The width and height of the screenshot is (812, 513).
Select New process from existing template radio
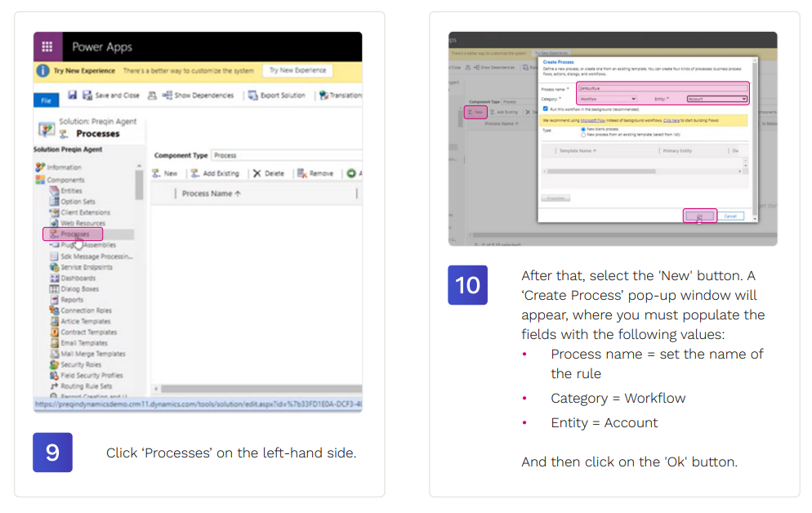(x=583, y=135)
